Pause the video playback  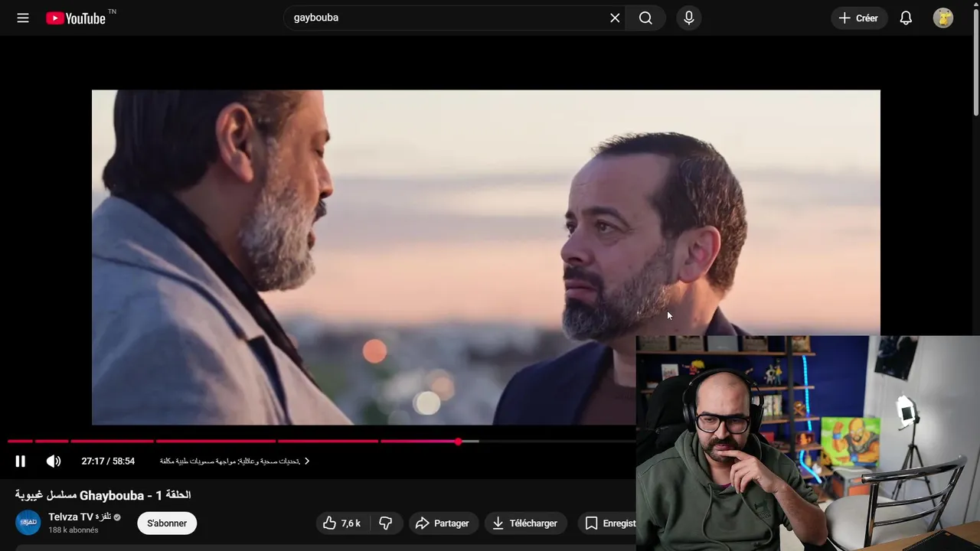pos(21,461)
